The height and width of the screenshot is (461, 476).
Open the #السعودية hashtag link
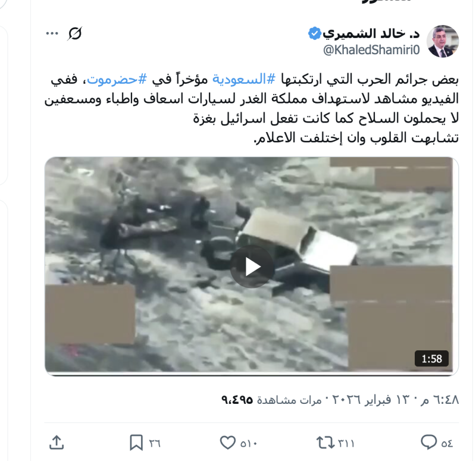(x=244, y=79)
